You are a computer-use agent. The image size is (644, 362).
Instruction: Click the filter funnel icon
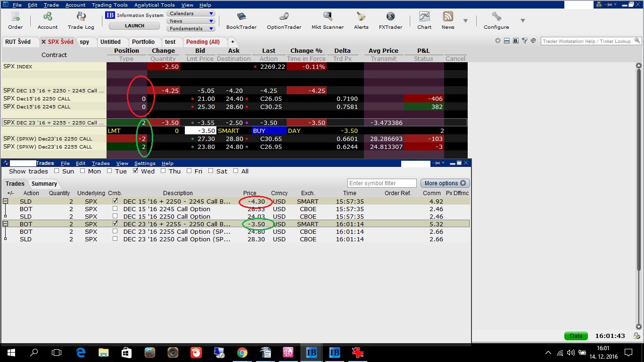tap(525, 41)
